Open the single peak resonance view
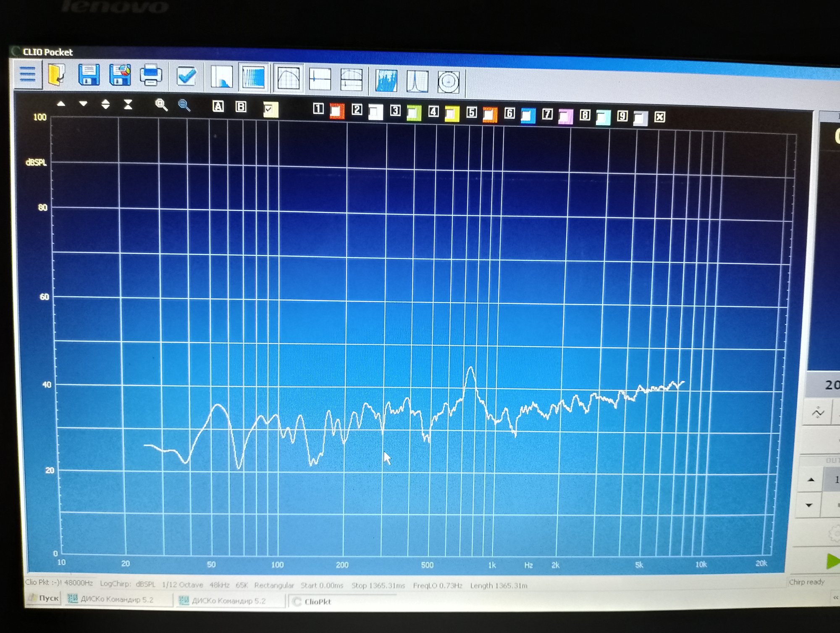 point(417,82)
